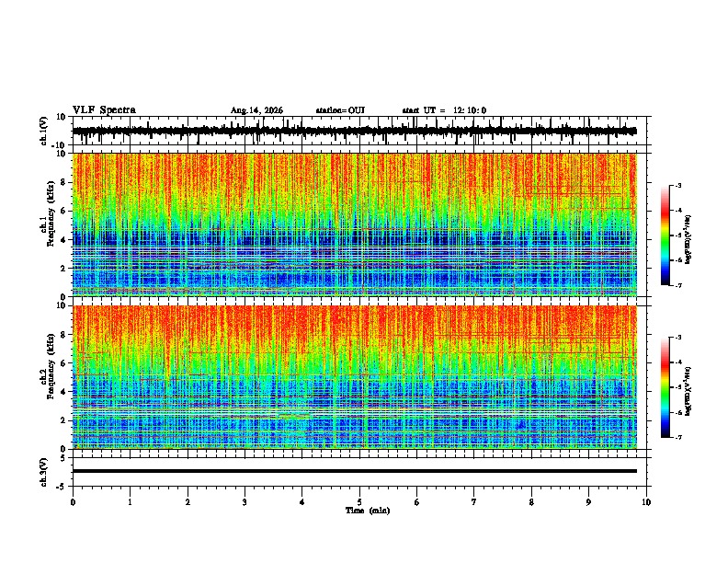
Task: Click the ch.3 flat voltage trace
Action: coord(354,471)
